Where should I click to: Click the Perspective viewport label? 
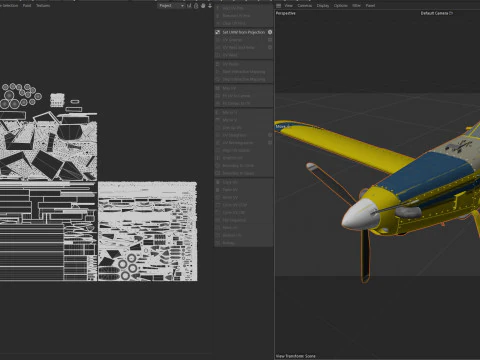[x=286, y=13]
